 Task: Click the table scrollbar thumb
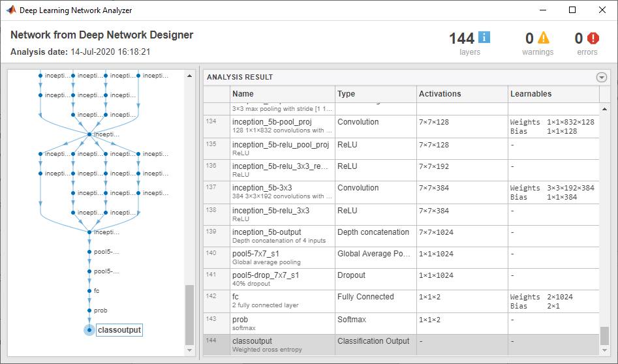(x=604, y=336)
